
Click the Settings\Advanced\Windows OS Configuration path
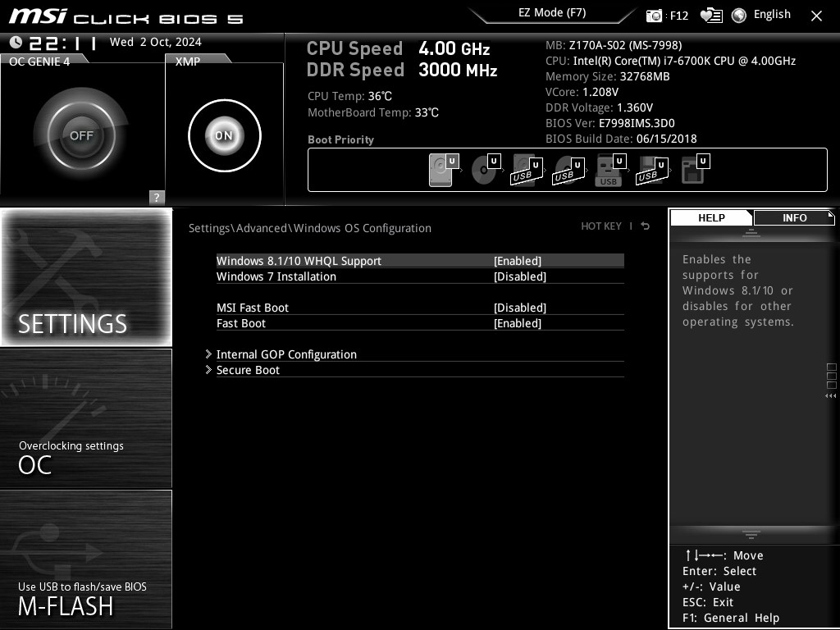tap(309, 228)
